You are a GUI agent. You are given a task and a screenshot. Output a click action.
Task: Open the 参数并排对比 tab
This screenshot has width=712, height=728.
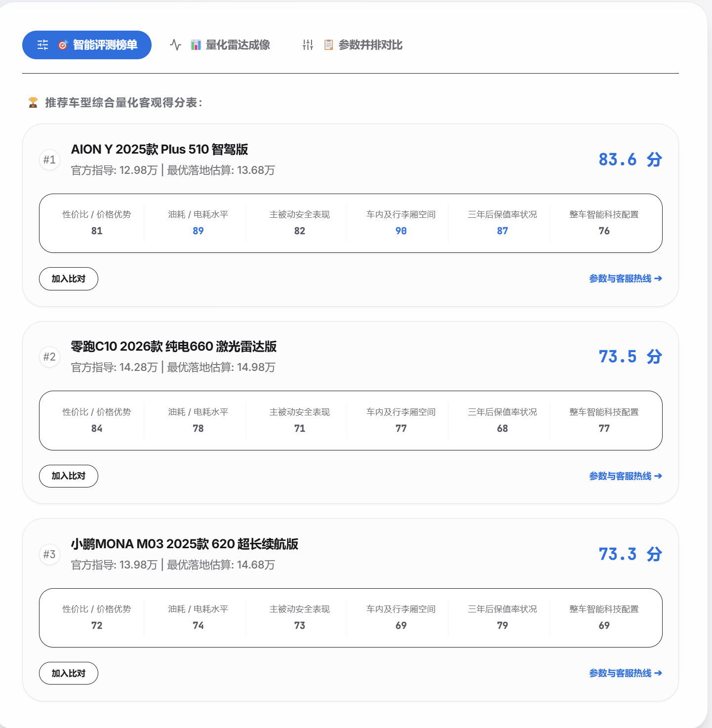pos(353,45)
